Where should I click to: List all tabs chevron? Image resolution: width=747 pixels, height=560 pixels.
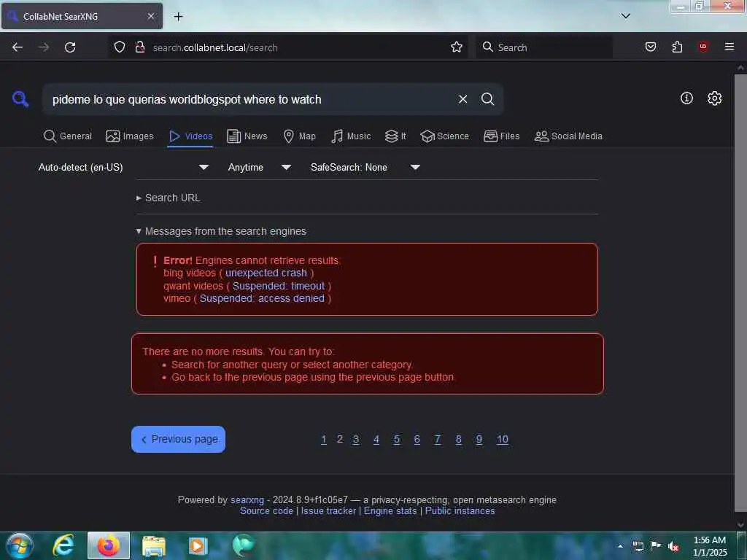point(625,16)
